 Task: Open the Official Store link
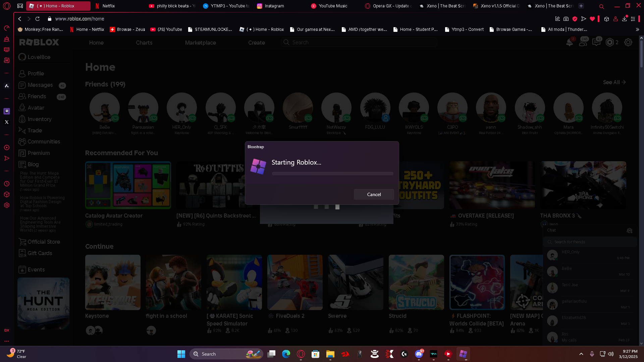[x=39, y=242]
